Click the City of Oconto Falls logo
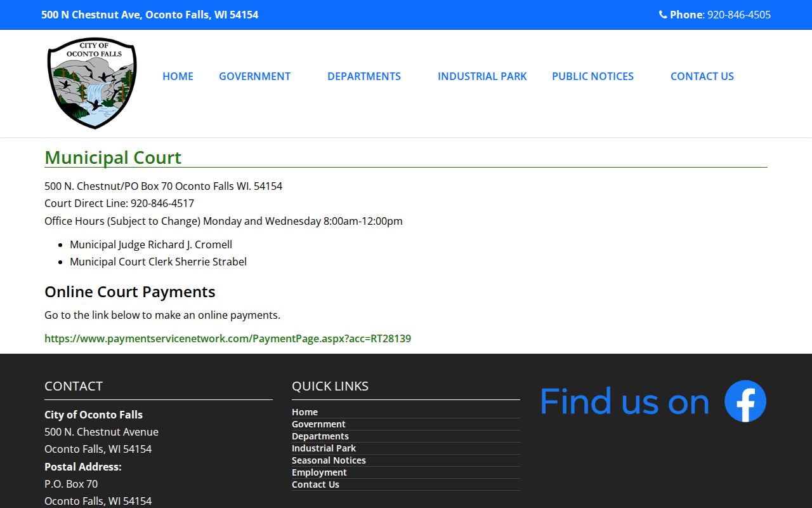 92,83
